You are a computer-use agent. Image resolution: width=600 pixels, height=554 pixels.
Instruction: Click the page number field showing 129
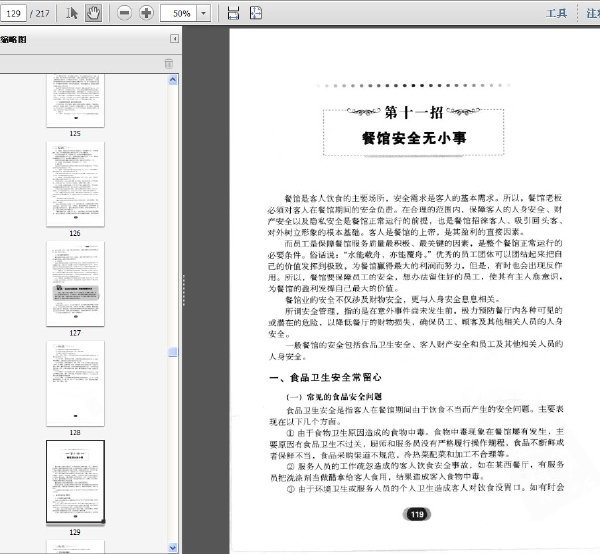click(x=13, y=13)
